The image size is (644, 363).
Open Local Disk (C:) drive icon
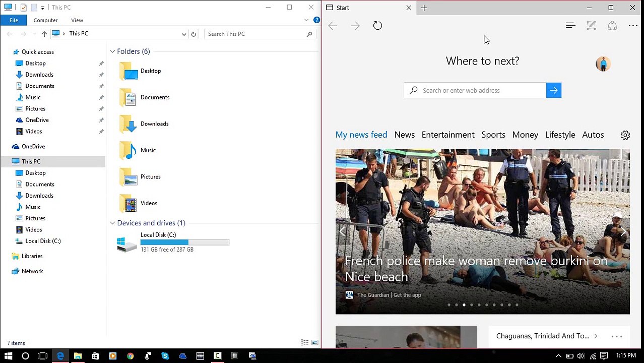[x=126, y=244]
